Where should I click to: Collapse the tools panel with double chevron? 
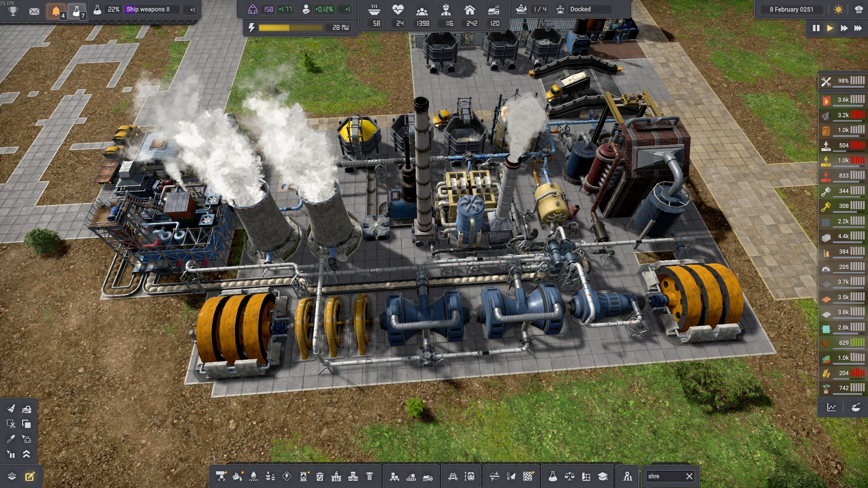pyautogui.click(x=27, y=454)
